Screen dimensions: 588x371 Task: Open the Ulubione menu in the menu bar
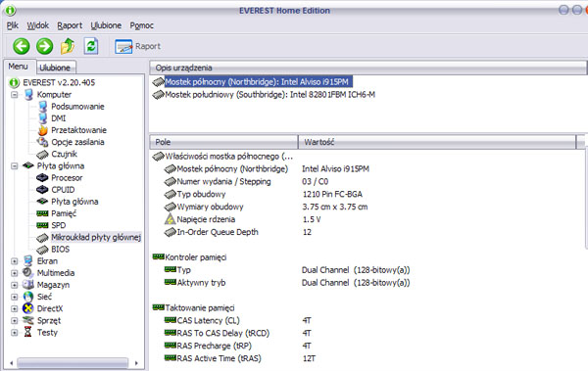pyautogui.click(x=106, y=25)
